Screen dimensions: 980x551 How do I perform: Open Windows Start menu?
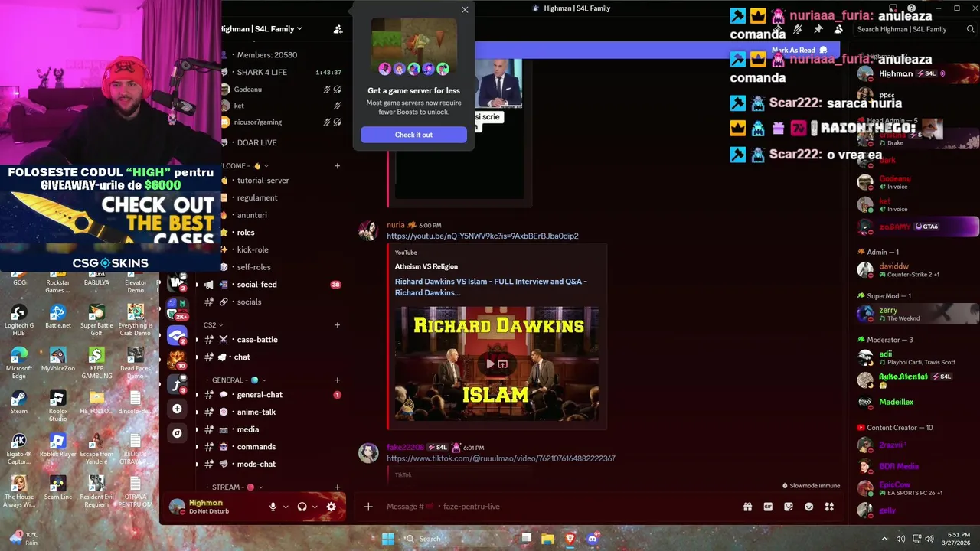[388, 539]
